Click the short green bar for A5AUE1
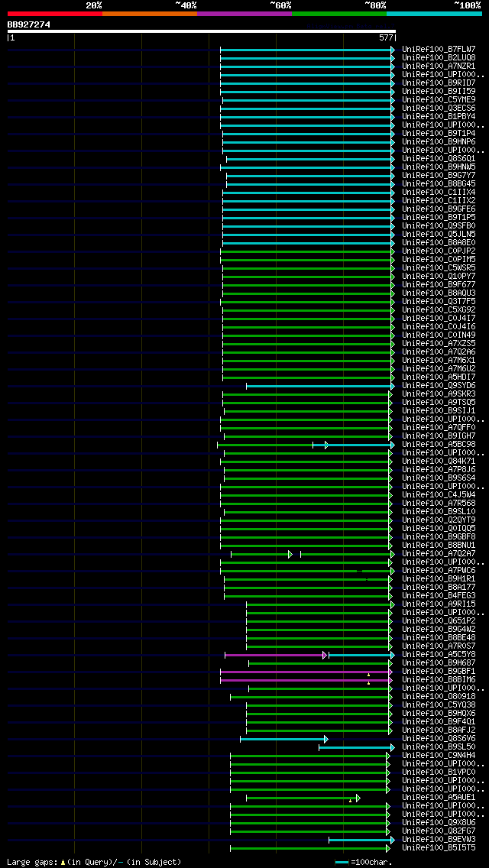The image size is (489, 868). [303, 798]
